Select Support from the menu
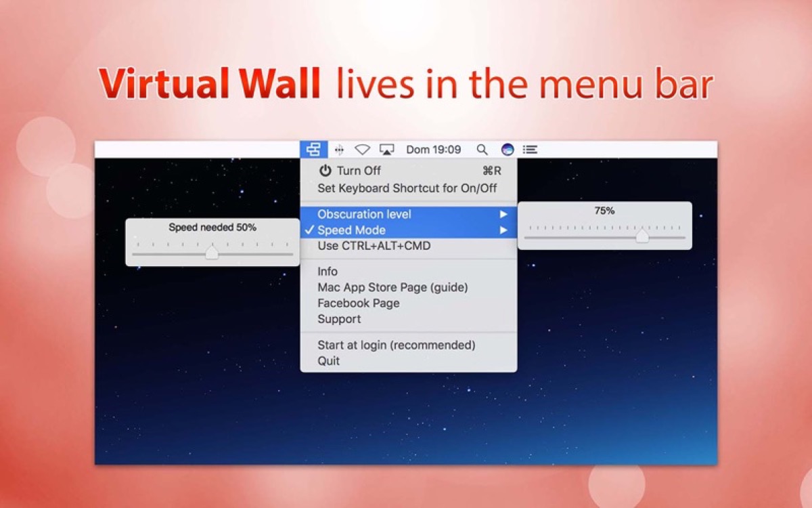The width and height of the screenshot is (812, 508). tap(409, 319)
